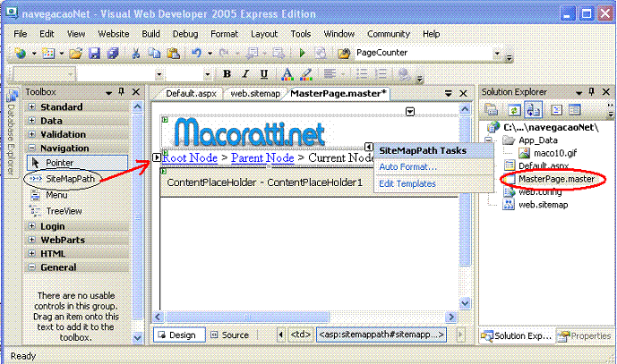Close the Toolbox panel
This screenshot has height=364, width=617.
(136, 92)
